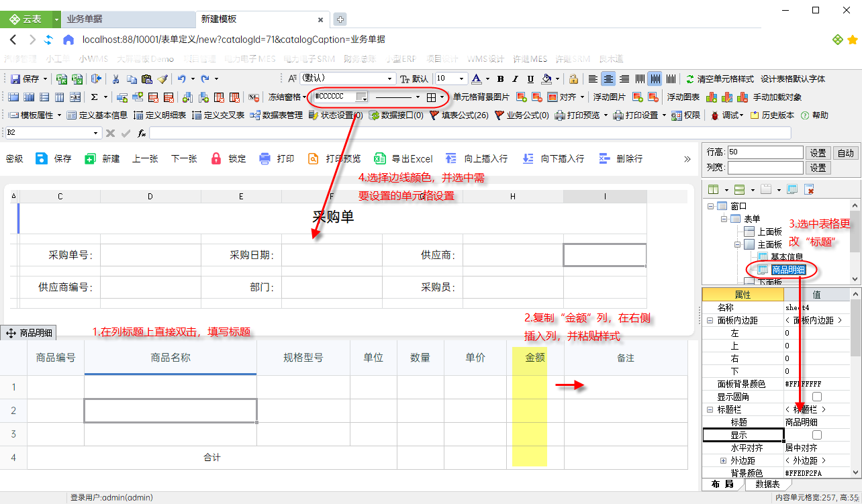Open the border line style dropdown
Viewport: 862px width, 504px height.
click(418, 97)
